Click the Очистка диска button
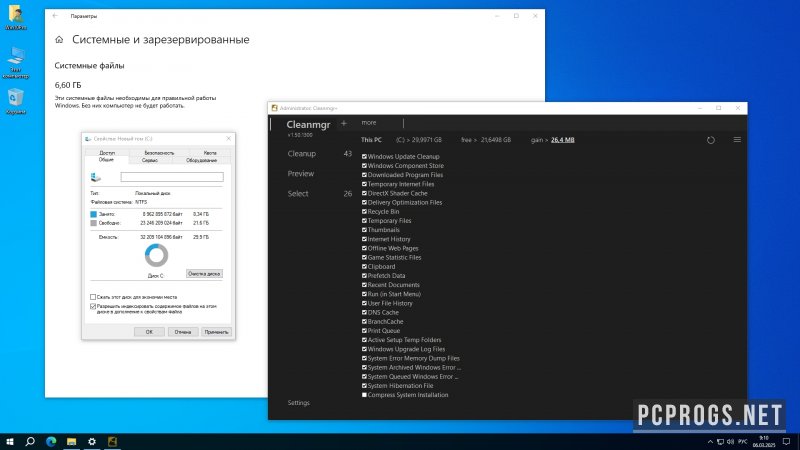800x450 pixels. tap(204, 274)
